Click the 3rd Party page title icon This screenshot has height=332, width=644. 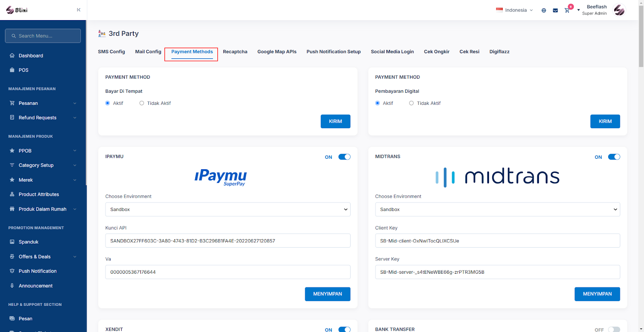[x=102, y=34]
